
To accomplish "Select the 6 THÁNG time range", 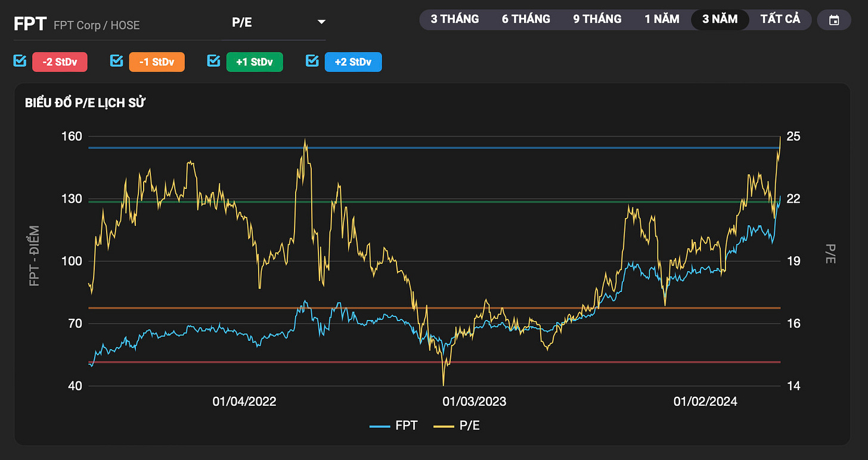I will [526, 19].
